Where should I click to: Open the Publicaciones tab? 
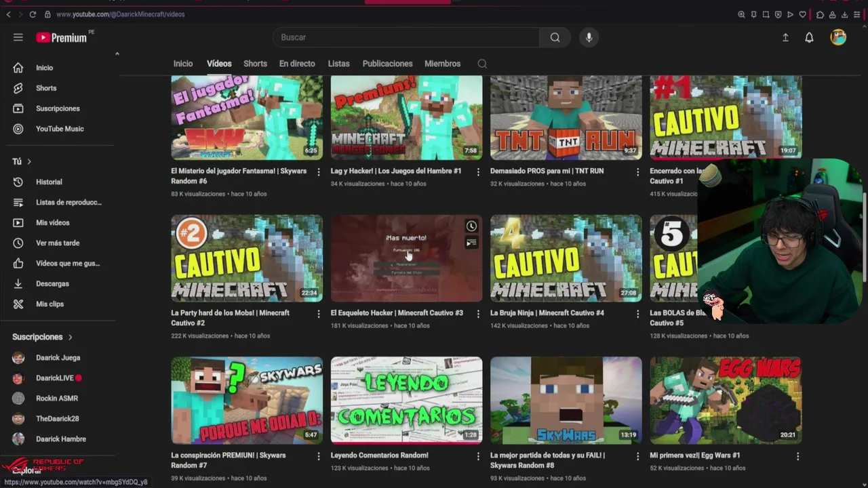tap(387, 64)
